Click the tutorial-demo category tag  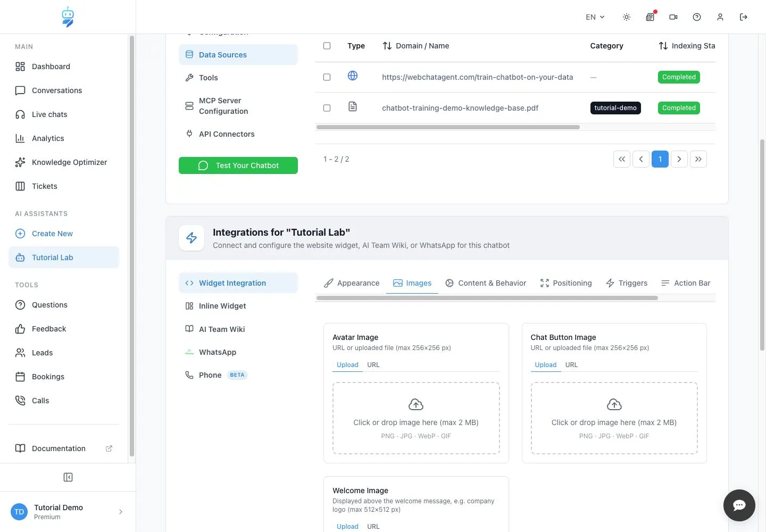[x=615, y=108]
